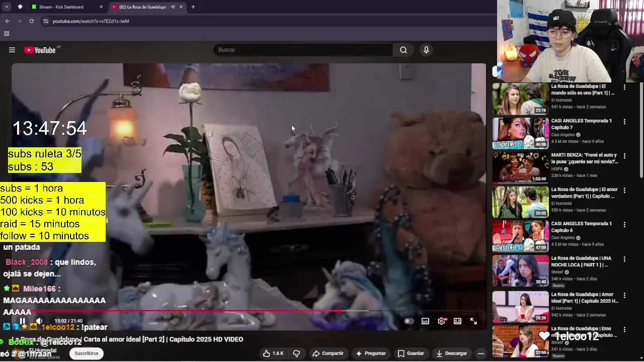
Task: Open MARTI BENZA video thumbnail
Action: click(520, 167)
